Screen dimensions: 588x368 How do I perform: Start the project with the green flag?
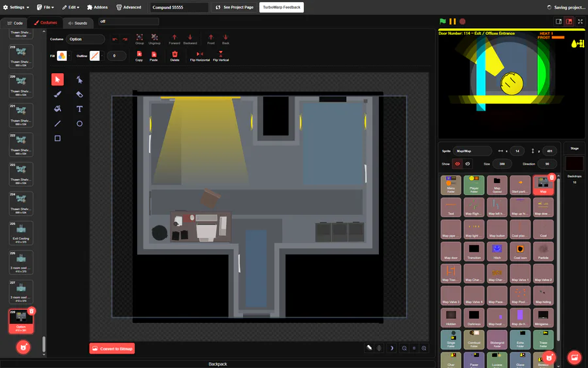pyautogui.click(x=443, y=22)
